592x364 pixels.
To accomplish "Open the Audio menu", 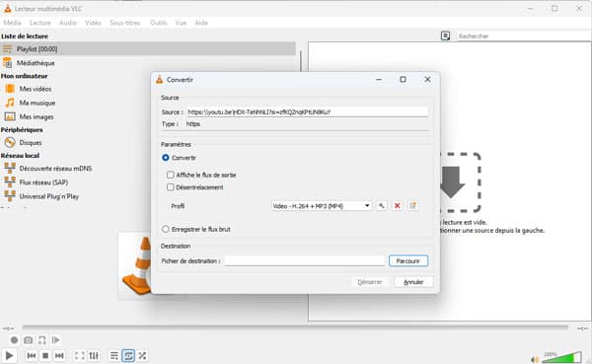I will (68, 23).
